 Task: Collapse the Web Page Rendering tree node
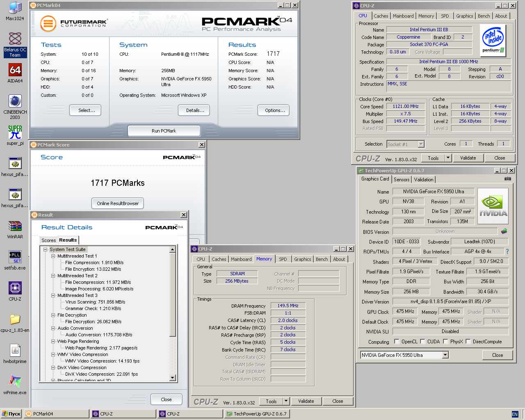click(x=53, y=341)
